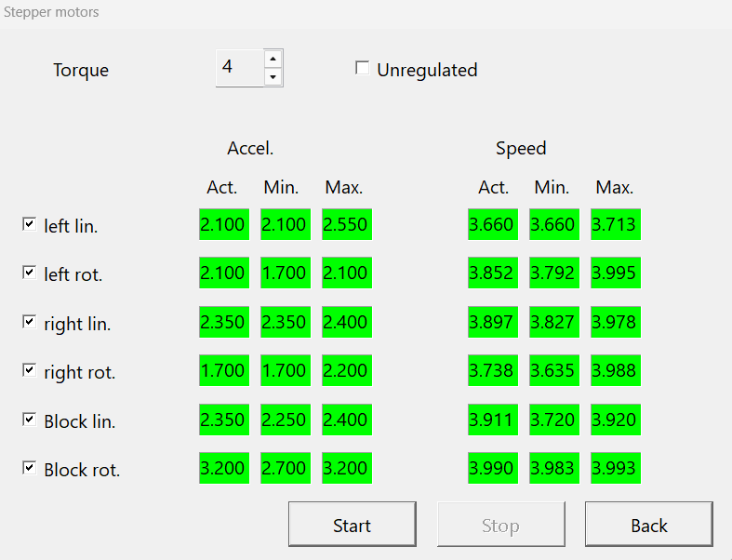Click the Start button
The width and height of the screenshot is (732, 560).
click(x=352, y=524)
